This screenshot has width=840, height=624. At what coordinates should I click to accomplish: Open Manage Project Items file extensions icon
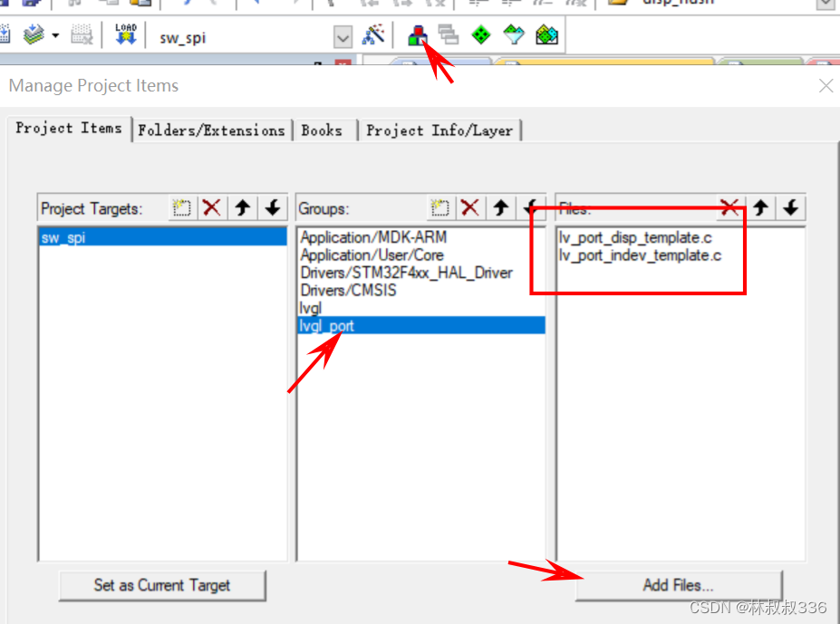(418, 36)
